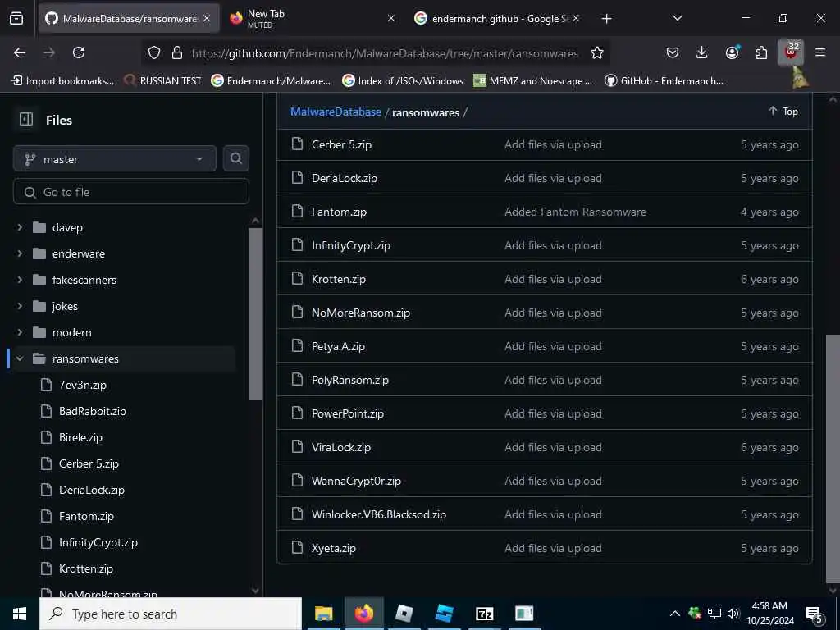Open Firefox account icon
The height and width of the screenshot is (630, 840).
click(x=732, y=52)
